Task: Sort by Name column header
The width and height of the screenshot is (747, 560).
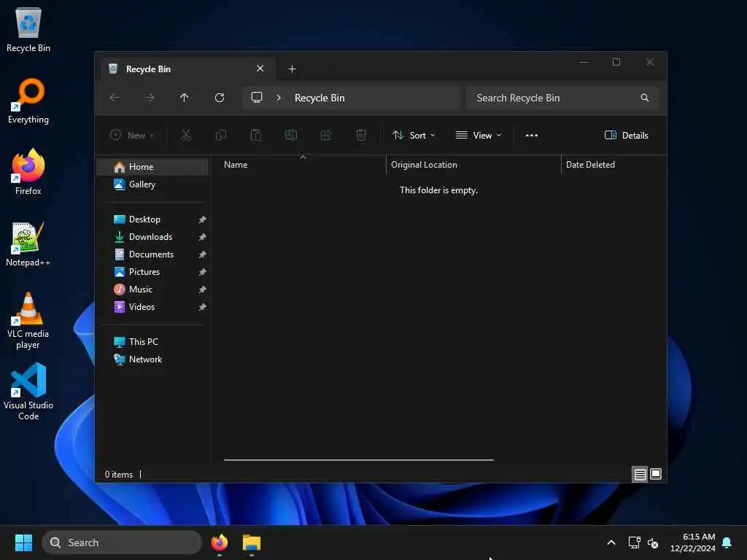Action: (303, 165)
